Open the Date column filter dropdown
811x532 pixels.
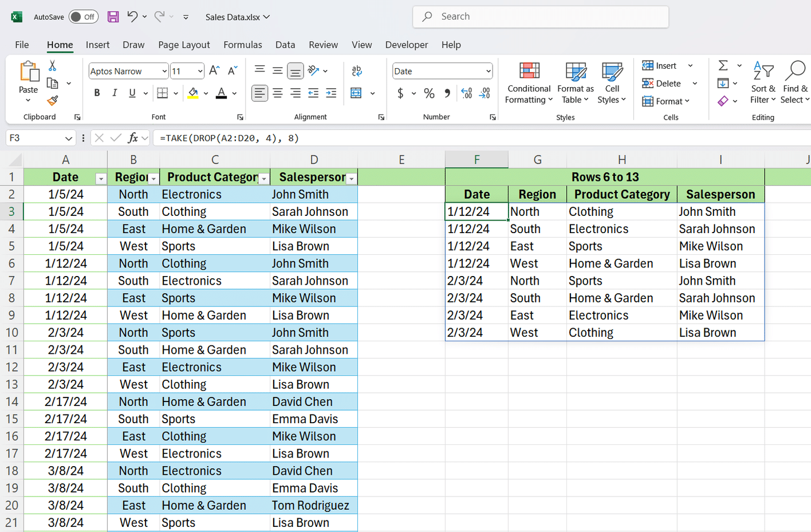coord(101,179)
